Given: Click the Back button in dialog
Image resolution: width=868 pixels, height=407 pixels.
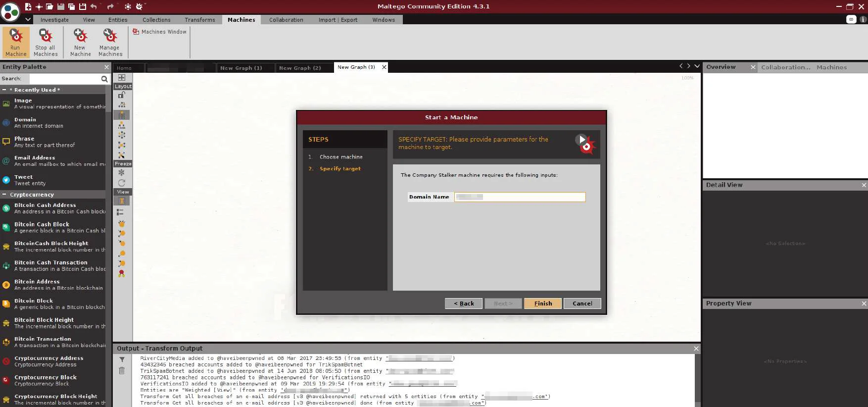Looking at the screenshot, I should (464, 304).
